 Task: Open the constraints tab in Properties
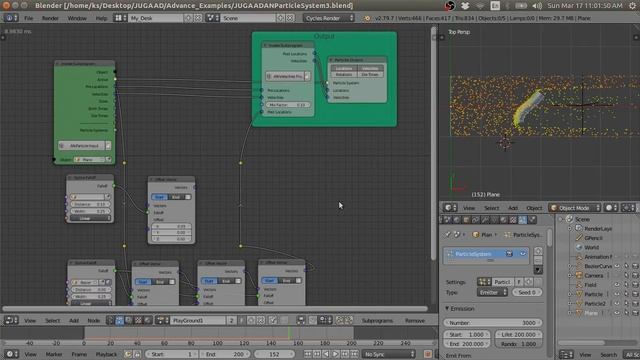(476, 220)
